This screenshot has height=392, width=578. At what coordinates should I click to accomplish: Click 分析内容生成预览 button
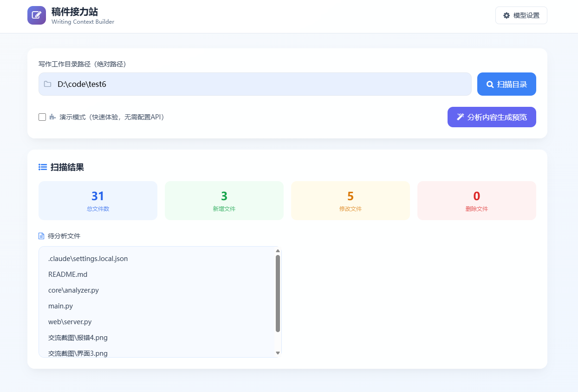click(x=492, y=117)
